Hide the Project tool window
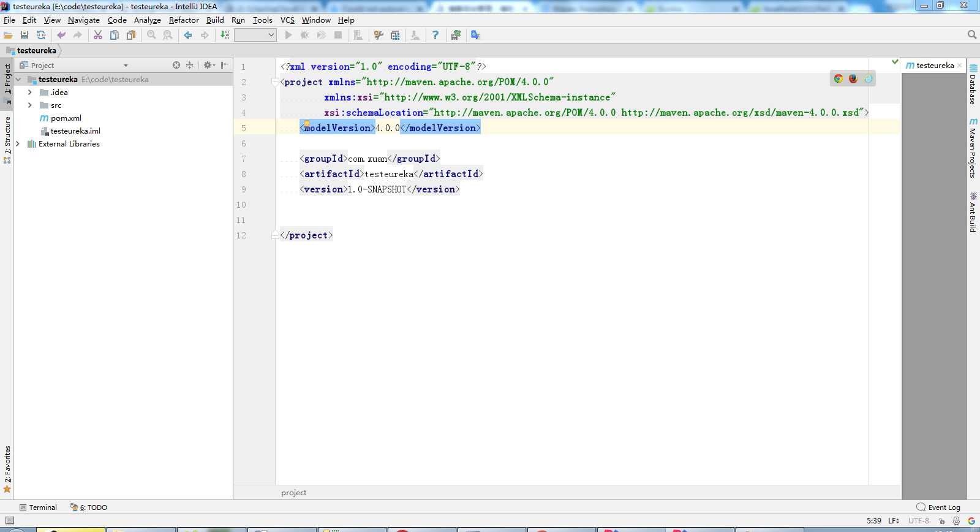 coord(225,65)
